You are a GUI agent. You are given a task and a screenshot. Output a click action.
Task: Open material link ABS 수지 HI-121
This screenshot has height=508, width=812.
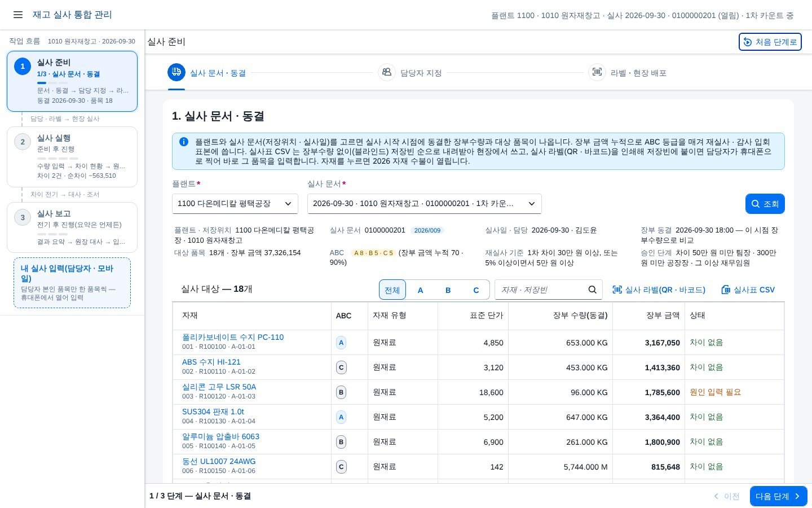(211, 362)
